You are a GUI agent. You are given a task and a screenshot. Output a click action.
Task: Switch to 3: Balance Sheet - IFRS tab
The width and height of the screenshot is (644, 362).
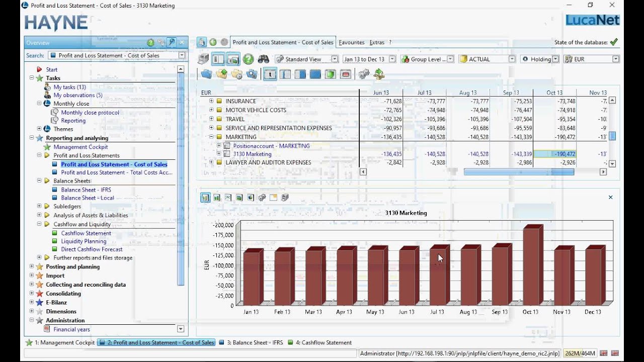[x=251, y=342]
